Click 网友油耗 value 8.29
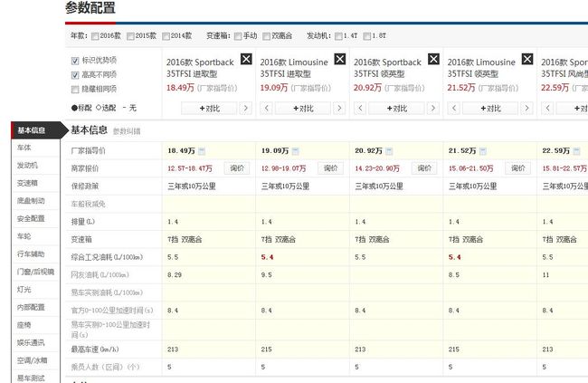Image resolution: width=588 pixels, height=383 pixels. coord(175,275)
